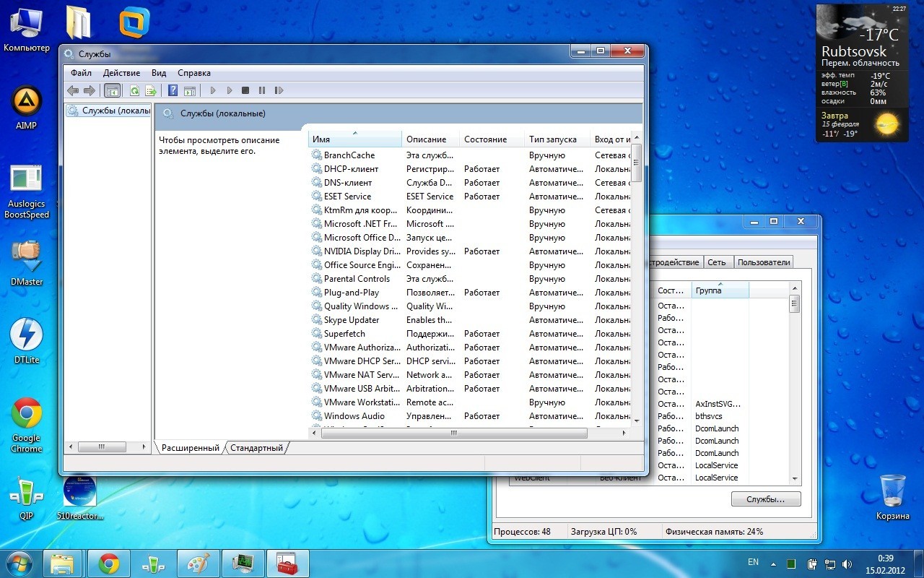The width and height of the screenshot is (924, 578).
Task: Click the Refresh icon in Services toolbar
Action: pos(134,90)
